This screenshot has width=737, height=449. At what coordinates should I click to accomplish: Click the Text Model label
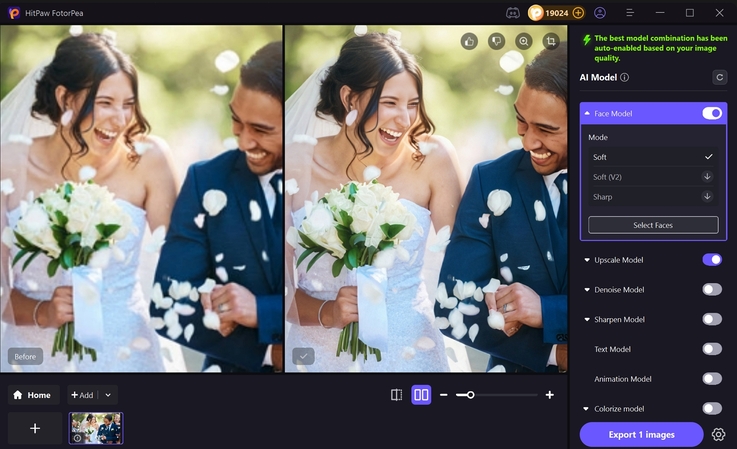coord(612,349)
